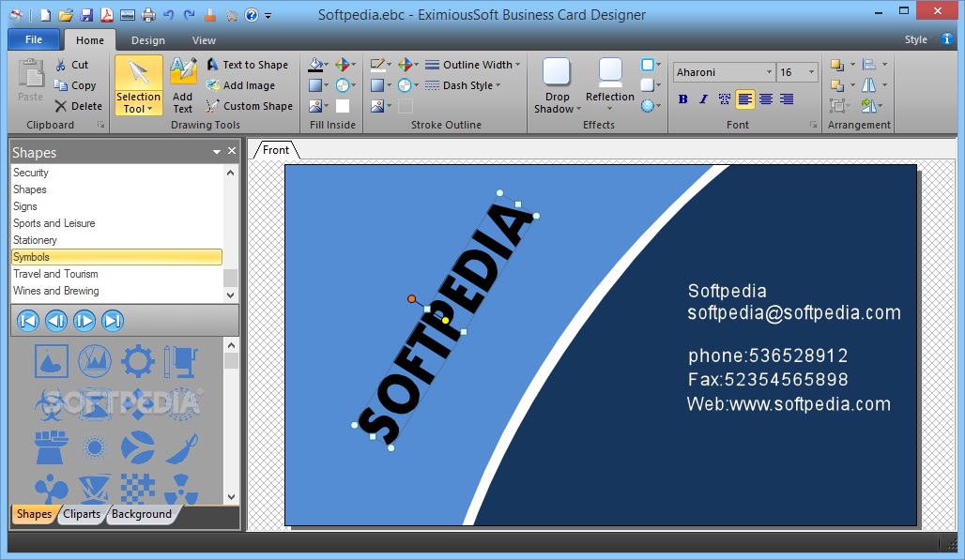Open the paint bucket fill color dropdown
The height and width of the screenshot is (560, 965).
tap(326, 65)
